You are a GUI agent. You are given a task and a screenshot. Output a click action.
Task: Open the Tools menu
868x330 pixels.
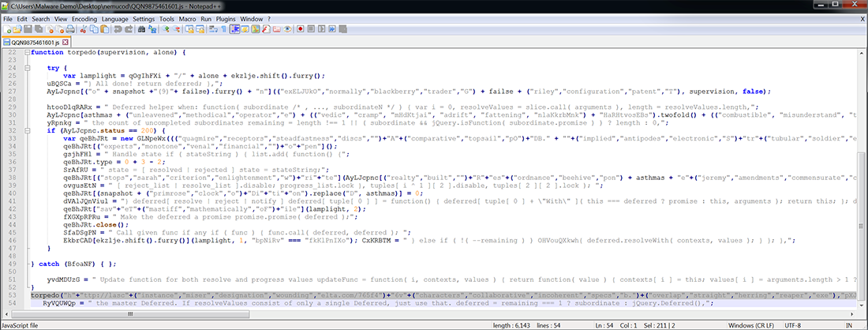(x=167, y=19)
